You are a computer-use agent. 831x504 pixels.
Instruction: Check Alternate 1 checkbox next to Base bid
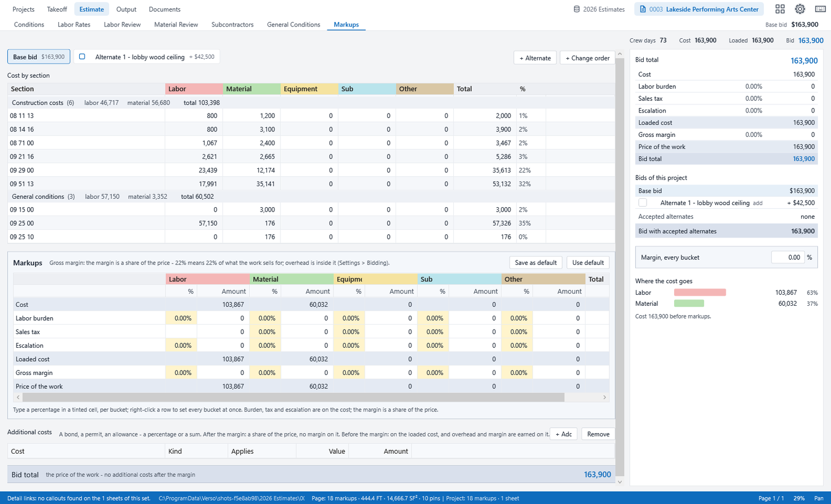[82, 56]
